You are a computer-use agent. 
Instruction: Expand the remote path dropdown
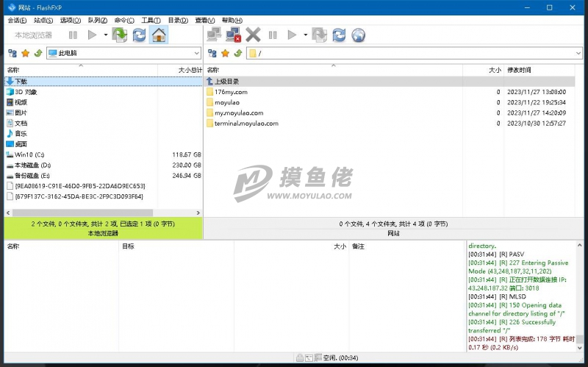tap(578, 53)
